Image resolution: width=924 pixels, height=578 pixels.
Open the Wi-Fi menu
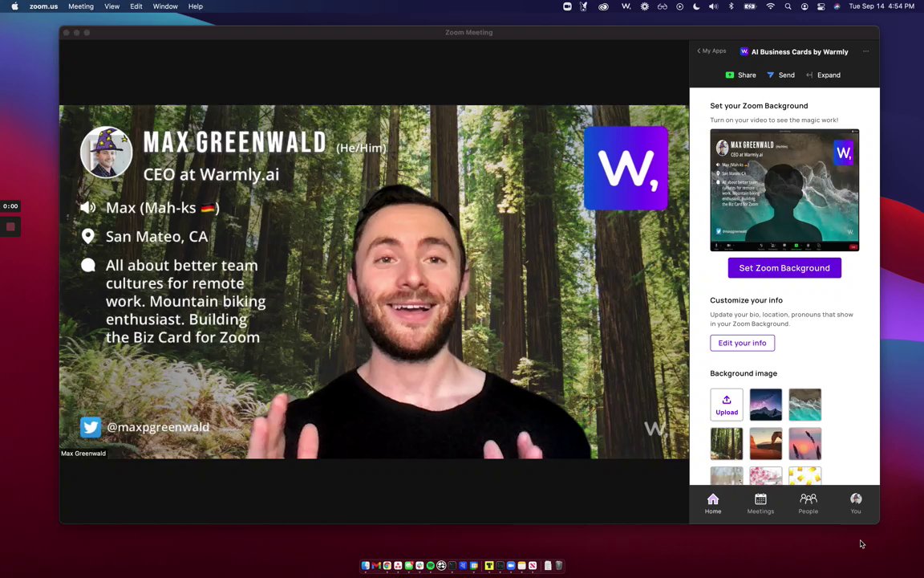pos(770,6)
